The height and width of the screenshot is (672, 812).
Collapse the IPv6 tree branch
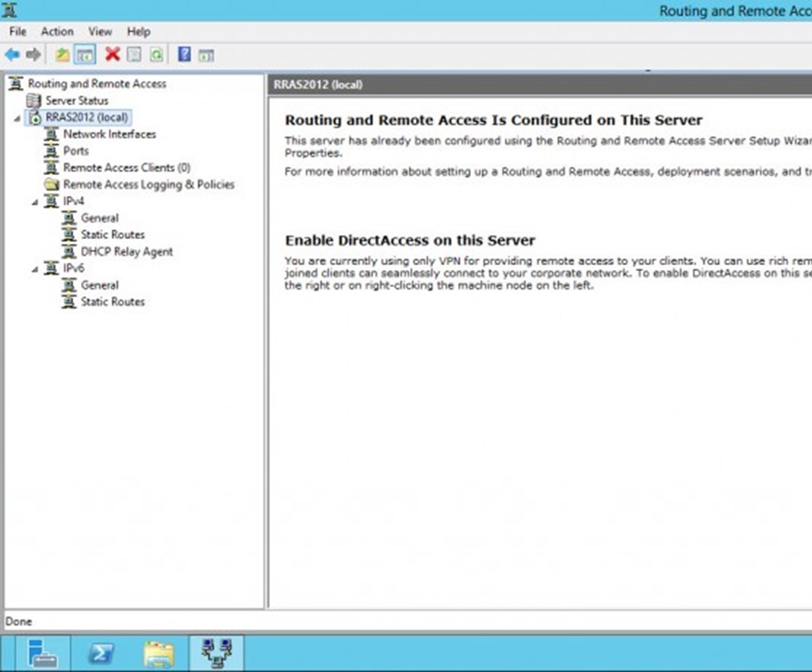pos(34,269)
